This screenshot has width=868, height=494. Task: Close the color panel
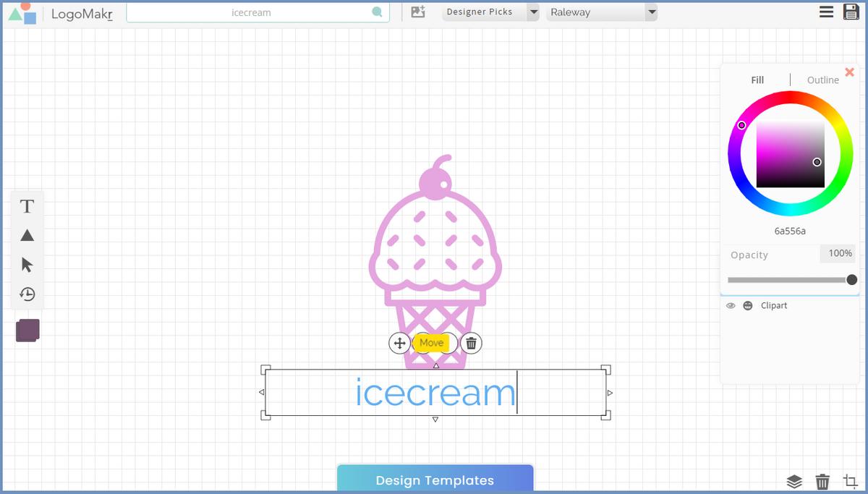click(850, 72)
